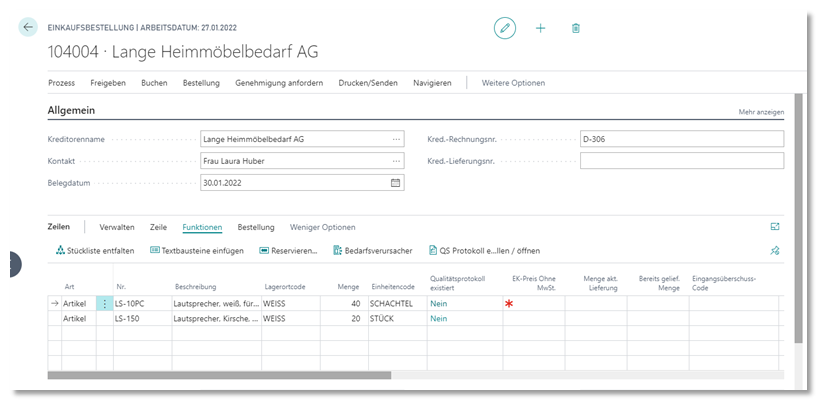Screen dimensions: 821x404
Task: Click the Beschreibung column header
Action: click(x=195, y=287)
